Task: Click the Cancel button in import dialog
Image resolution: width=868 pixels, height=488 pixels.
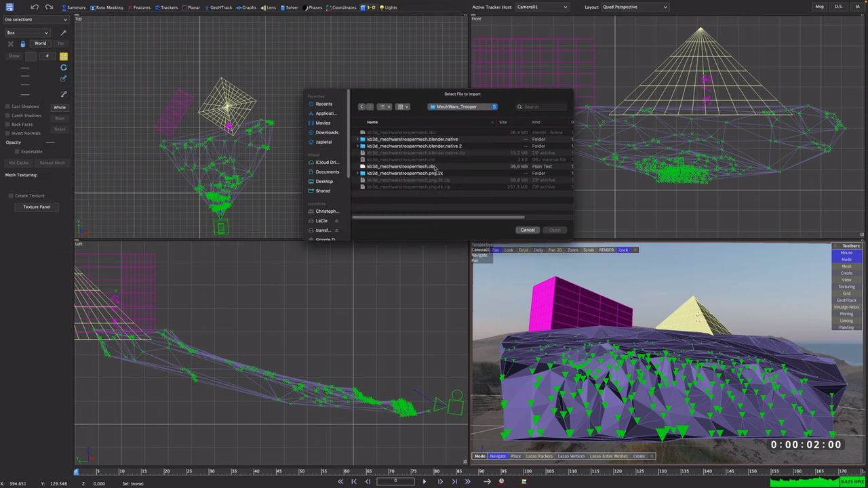Action: coord(528,230)
